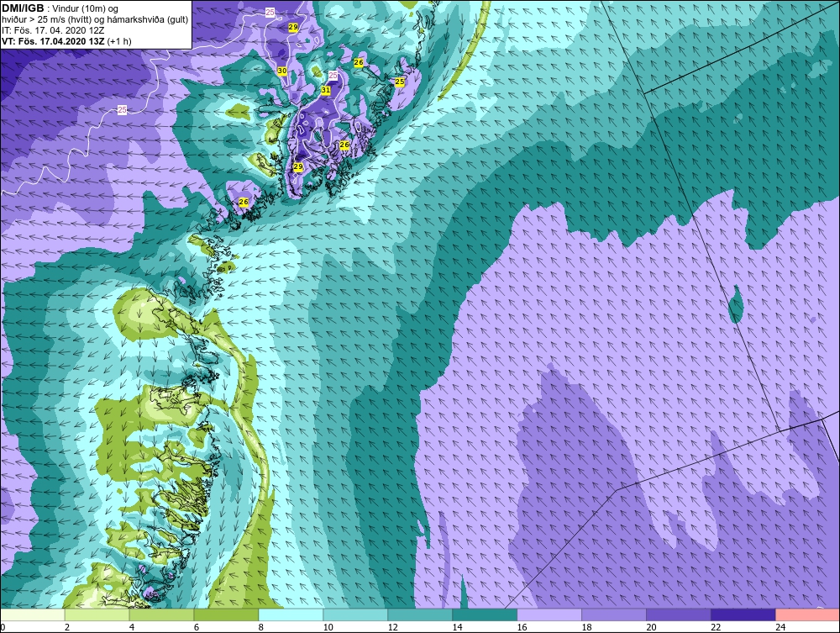This screenshot has height=633, width=840.
Task: Click the legend scale number 24
Action: (x=780, y=627)
